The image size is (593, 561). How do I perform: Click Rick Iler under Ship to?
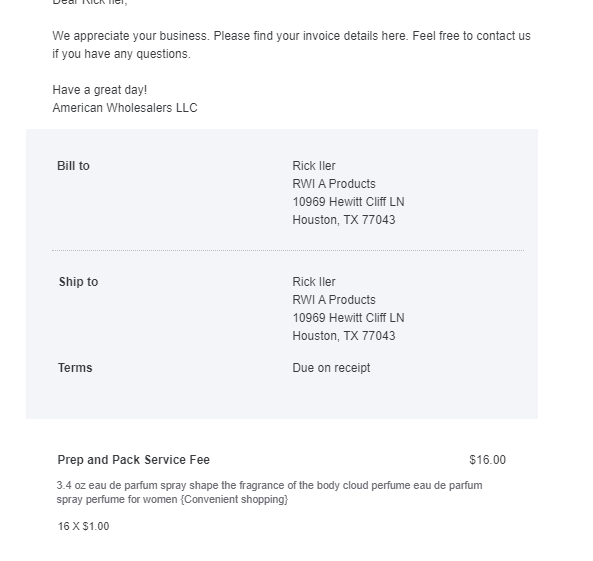314,282
